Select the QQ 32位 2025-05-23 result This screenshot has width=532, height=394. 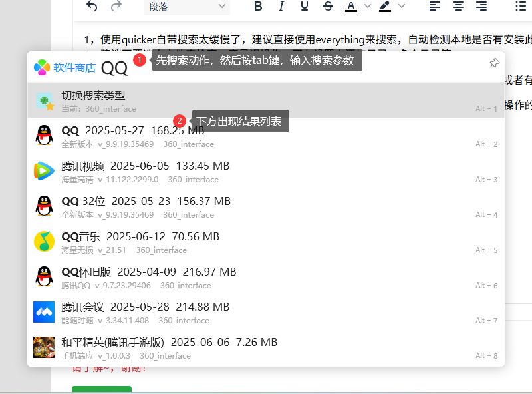click(x=266, y=206)
